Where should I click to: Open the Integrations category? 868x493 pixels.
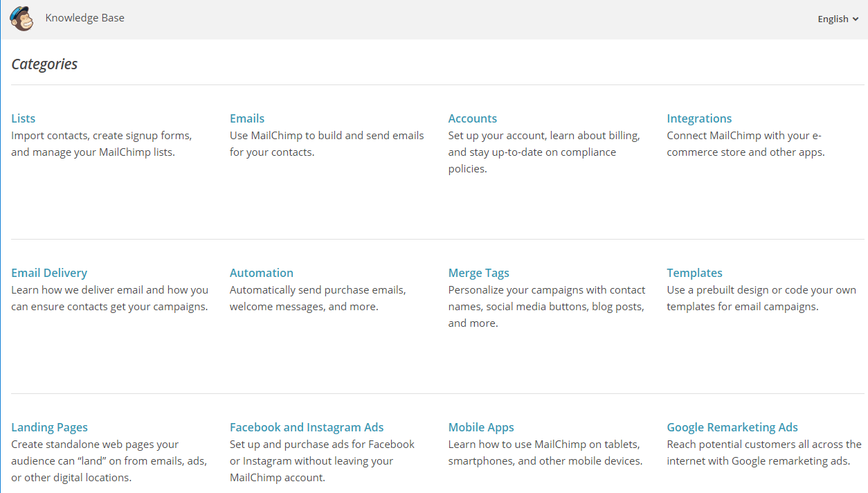[x=699, y=118]
